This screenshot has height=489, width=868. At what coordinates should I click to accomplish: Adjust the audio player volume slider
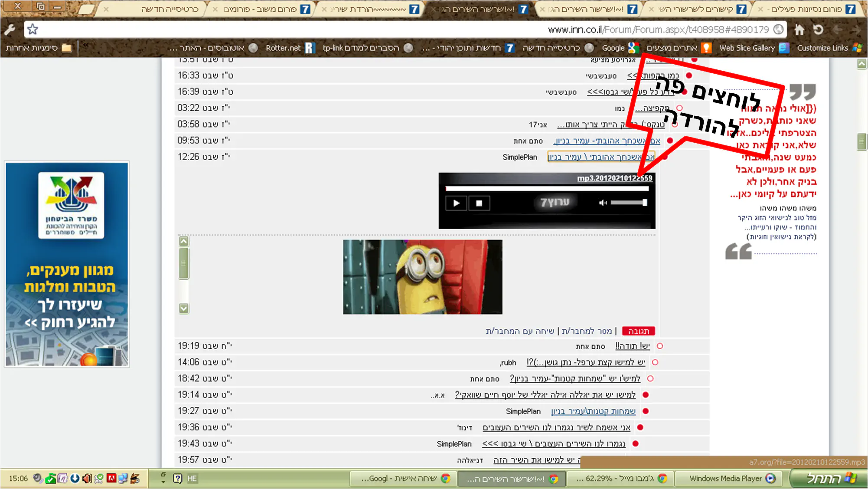pos(629,203)
